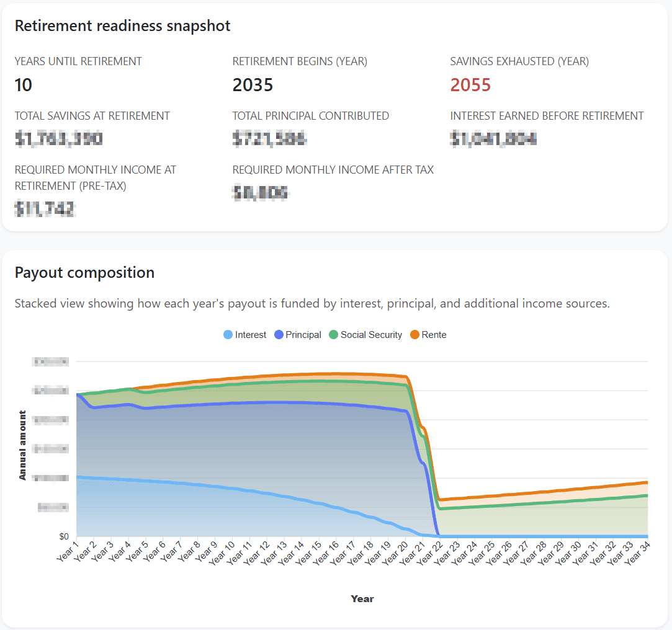672x630 pixels.
Task: Toggle the Interest series via its legend label
Action: point(251,335)
